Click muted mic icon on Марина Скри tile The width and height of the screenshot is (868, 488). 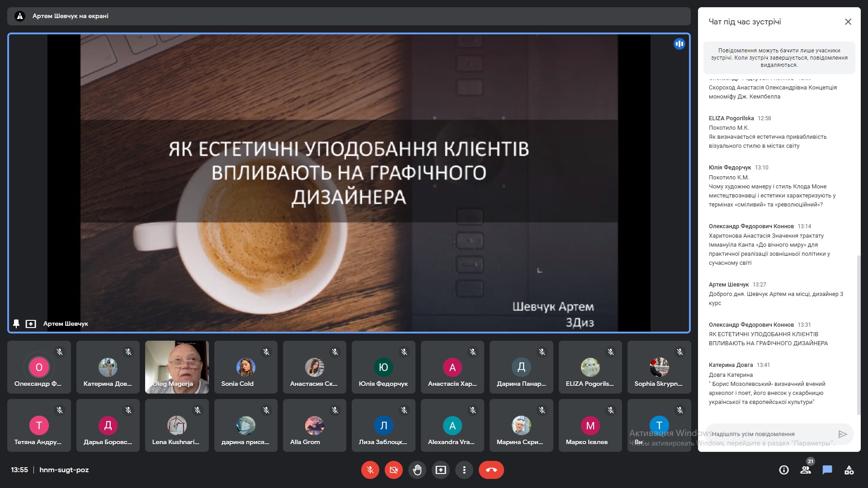542,410
